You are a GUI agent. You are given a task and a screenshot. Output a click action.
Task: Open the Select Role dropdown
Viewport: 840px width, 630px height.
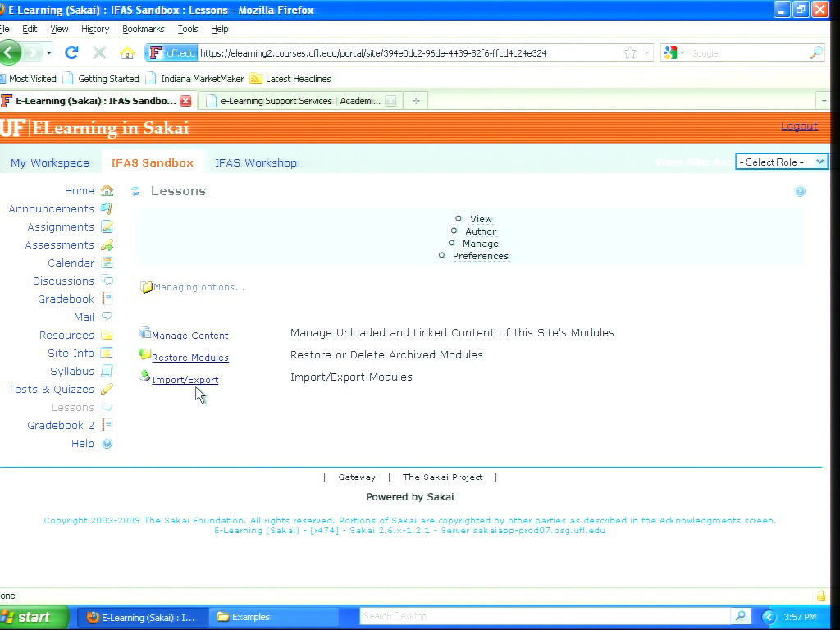tap(782, 162)
